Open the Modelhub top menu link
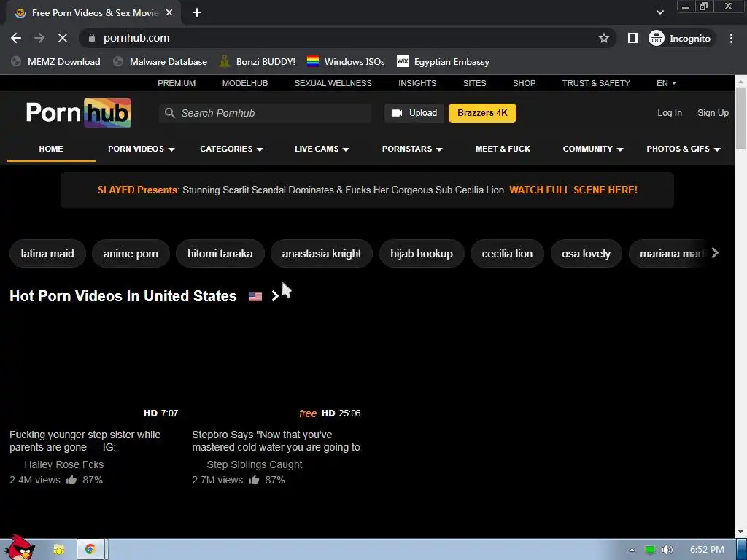This screenshot has width=747, height=560. (x=245, y=83)
